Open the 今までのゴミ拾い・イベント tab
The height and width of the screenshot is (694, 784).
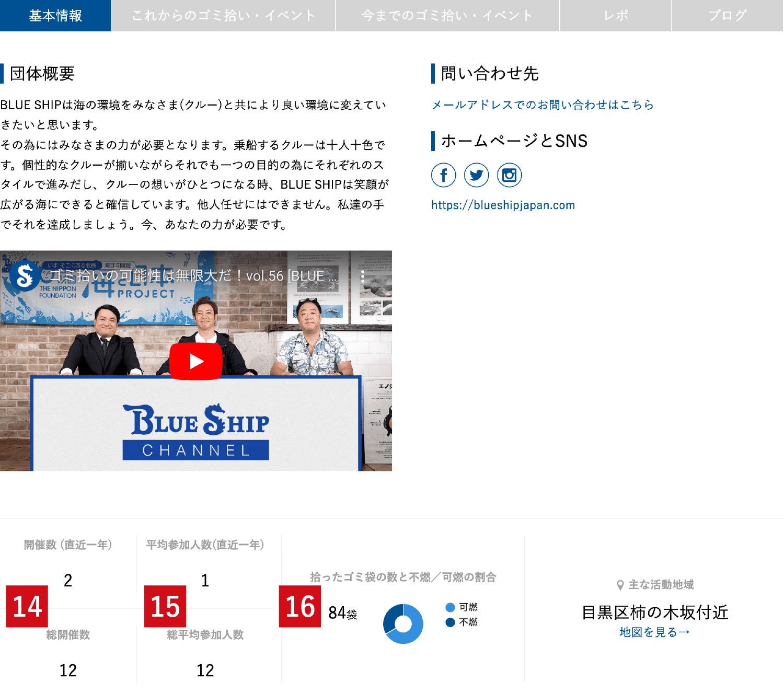pyautogui.click(x=447, y=16)
